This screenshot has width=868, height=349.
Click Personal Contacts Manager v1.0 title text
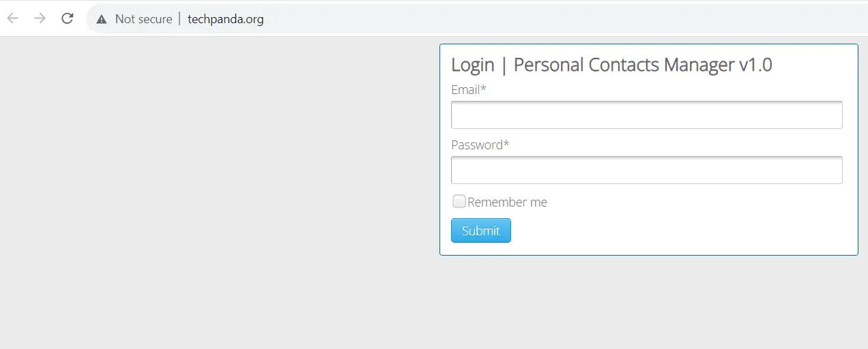click(x=642, y=65)
